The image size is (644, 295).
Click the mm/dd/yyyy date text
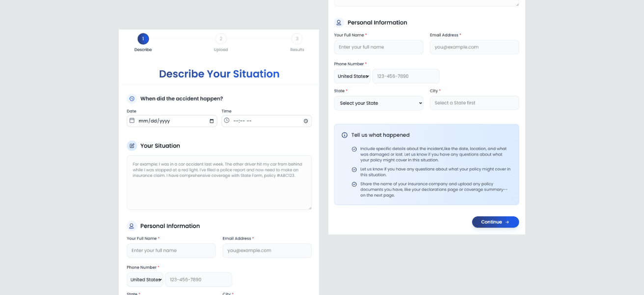(x=154, y=121)
